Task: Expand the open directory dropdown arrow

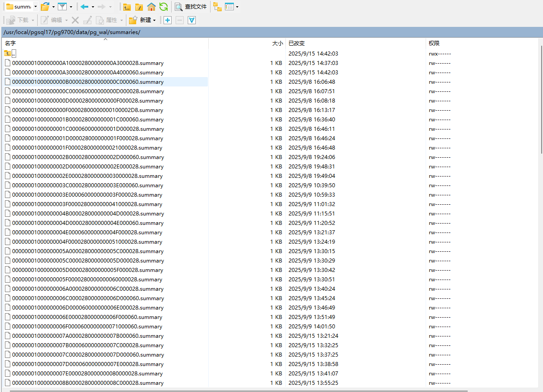Action: (53, 7)
